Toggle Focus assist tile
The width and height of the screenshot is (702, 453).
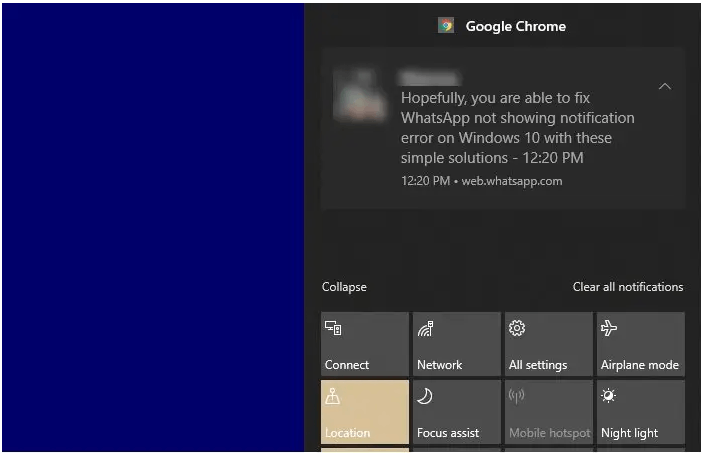457,412
